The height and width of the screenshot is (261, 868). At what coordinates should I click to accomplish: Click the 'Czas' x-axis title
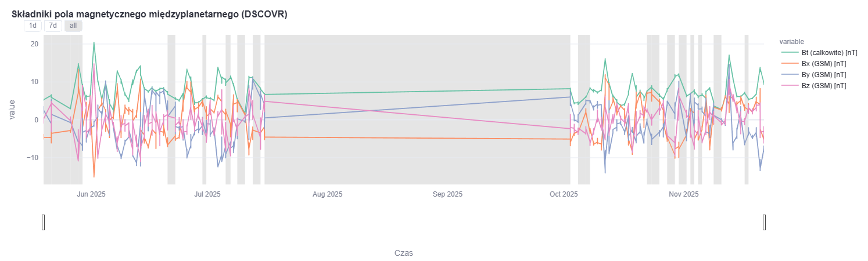coord(404,253)
